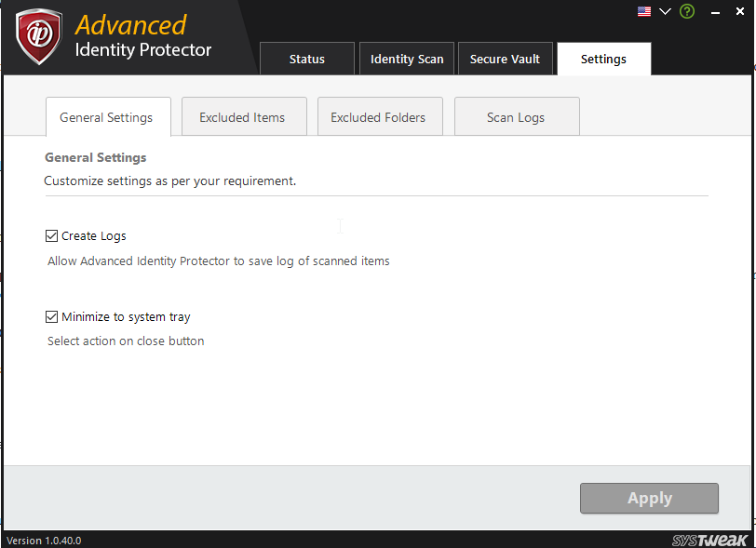Open the language selection dropdown
Screen dimensions: 756x548
tap(643, 11)
